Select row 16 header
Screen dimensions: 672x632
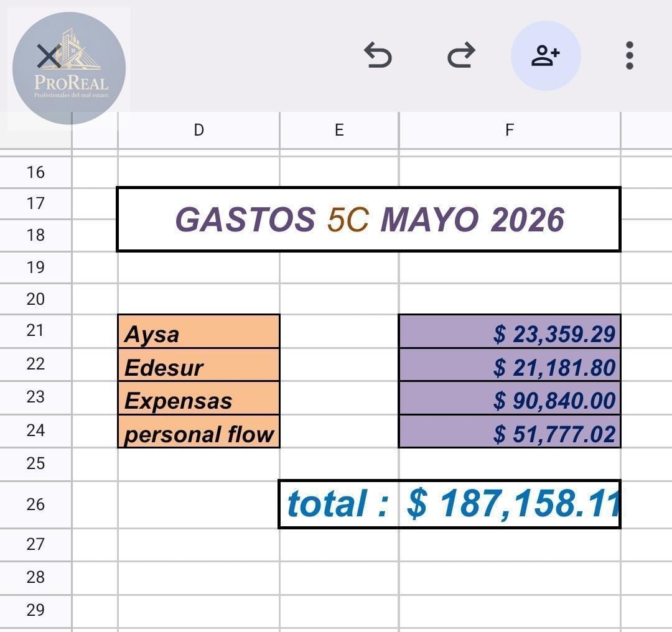[35, 172]
